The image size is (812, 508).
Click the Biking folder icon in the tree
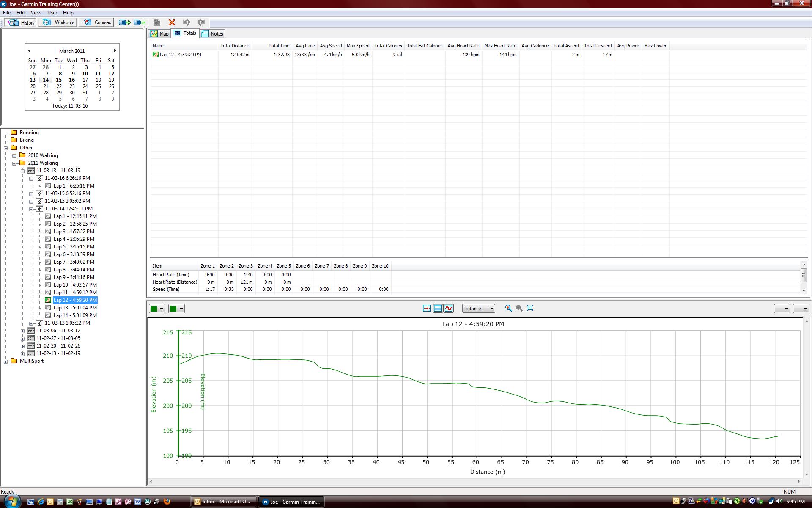tap(14, 140)
